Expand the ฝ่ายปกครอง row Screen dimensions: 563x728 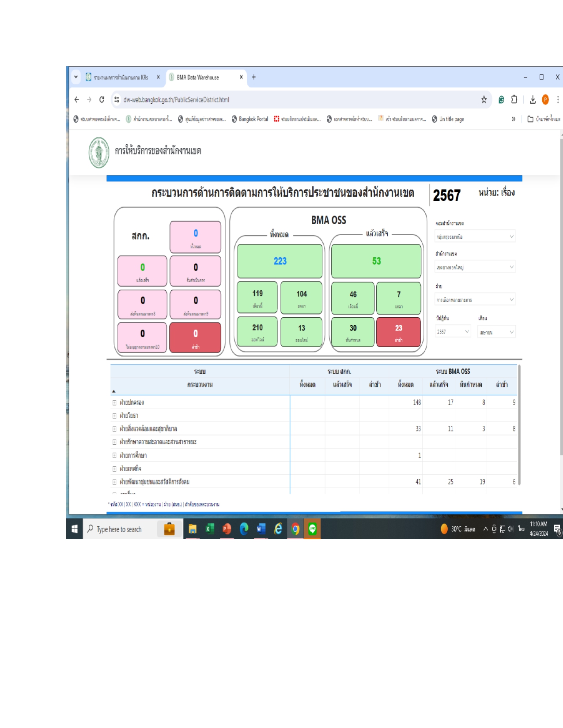(114, 403)
